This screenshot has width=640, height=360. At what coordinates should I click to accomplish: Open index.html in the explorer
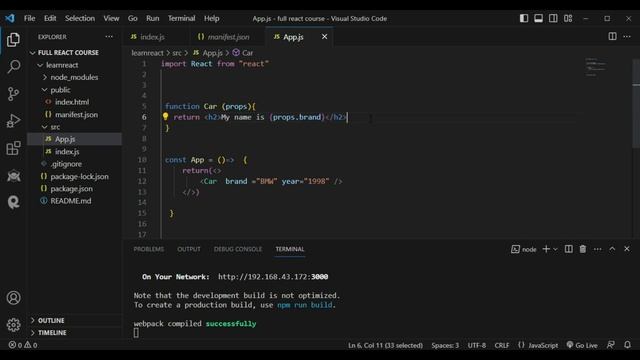pyautogui.click(x=72, y=102)
